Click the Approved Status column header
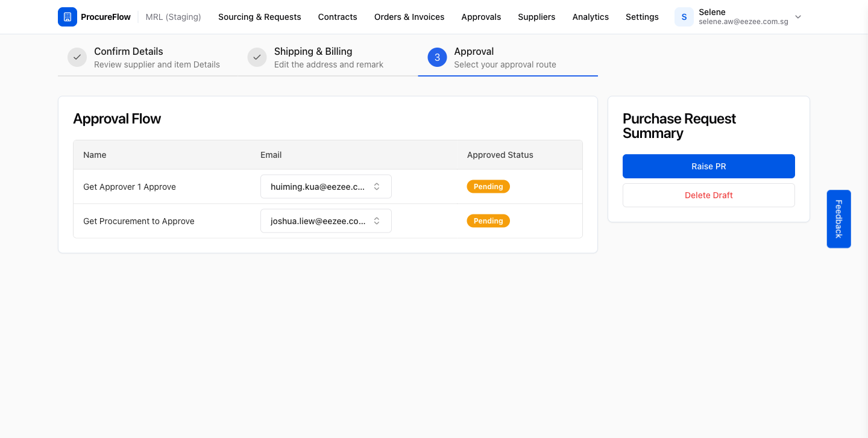The height and width of the screenshot is (438, 868). click(x=500, y=155)
